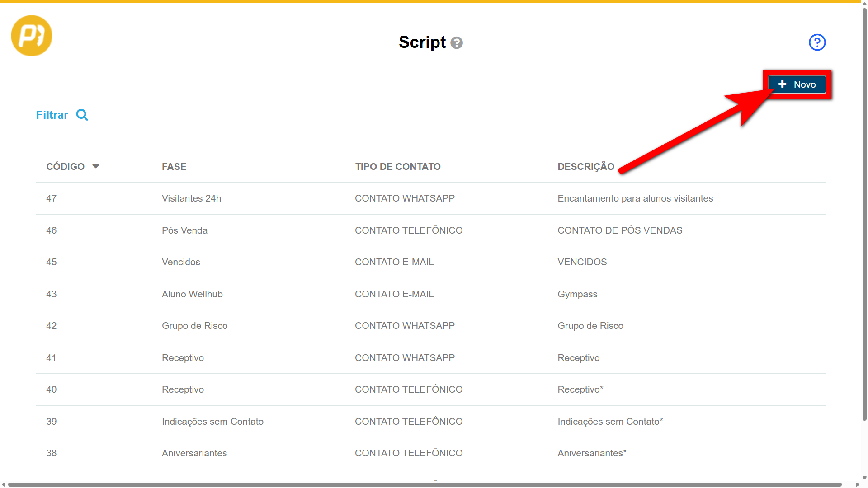Image resolution: width=868 pixels, height=488 pixels.
Task: Open the Vencidos script entry
Action: coord(181,262)
